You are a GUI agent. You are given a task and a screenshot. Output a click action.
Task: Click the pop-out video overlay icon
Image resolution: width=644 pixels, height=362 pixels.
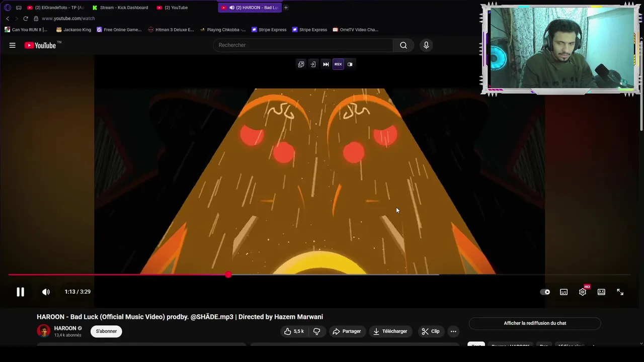[x=301, y=64]
